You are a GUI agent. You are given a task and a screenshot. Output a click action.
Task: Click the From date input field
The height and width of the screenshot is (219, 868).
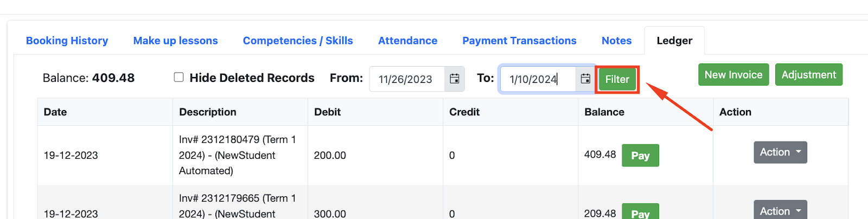407,79
